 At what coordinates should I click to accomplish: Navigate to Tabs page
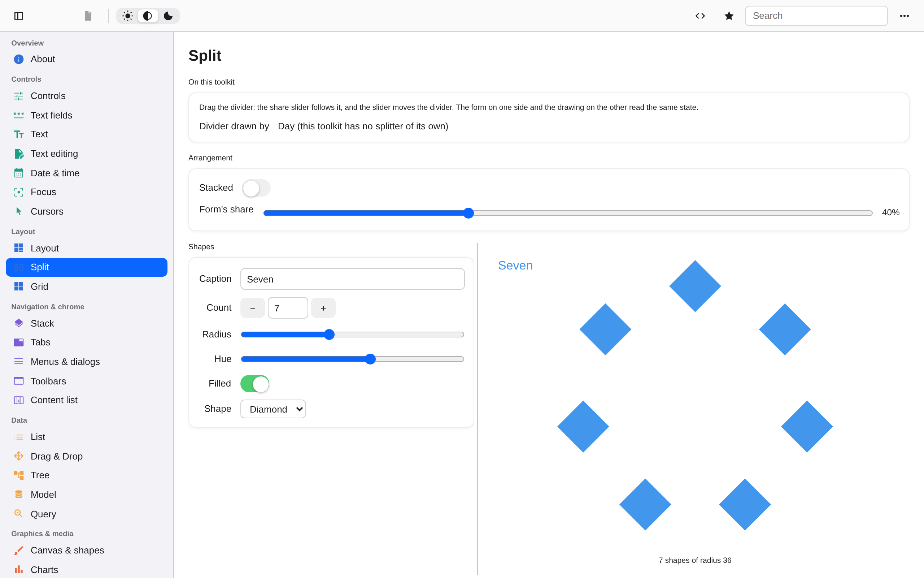click(x=87, y=342)
